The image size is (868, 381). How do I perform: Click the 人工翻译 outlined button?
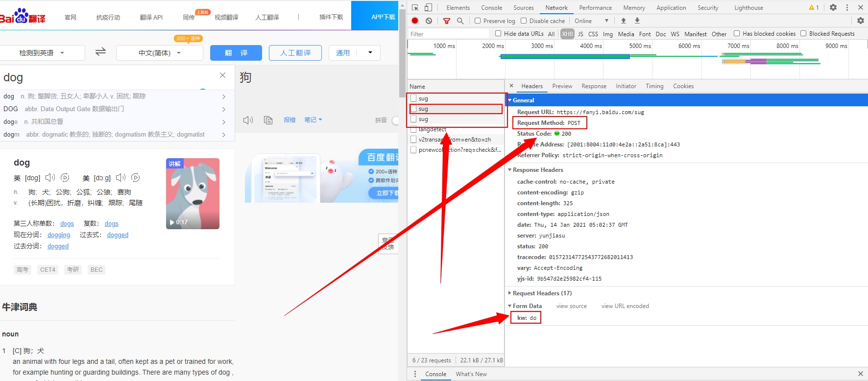(295, 53)
